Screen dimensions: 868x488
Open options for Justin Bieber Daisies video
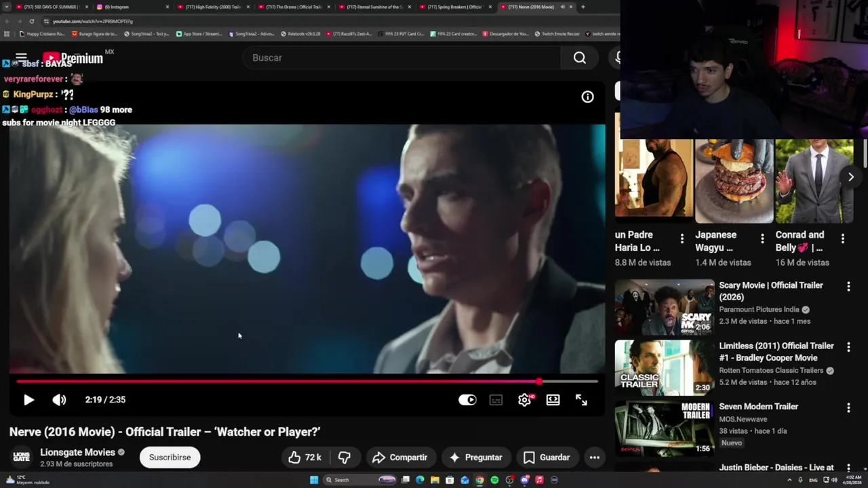pos(848,468)
